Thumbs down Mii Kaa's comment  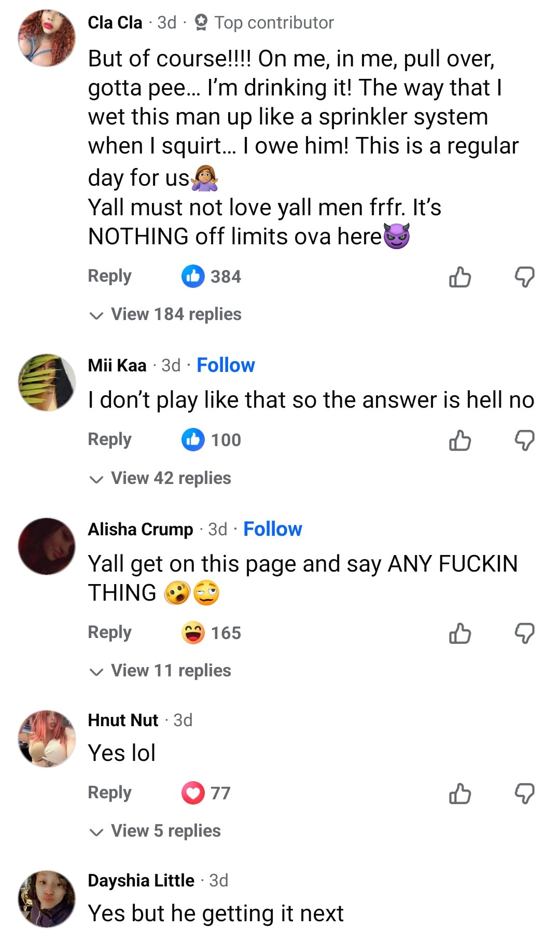pyautogui.click(x=524, y=440)
